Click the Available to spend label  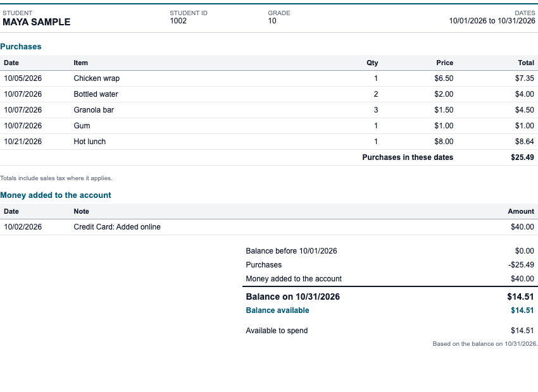[277, 331]
